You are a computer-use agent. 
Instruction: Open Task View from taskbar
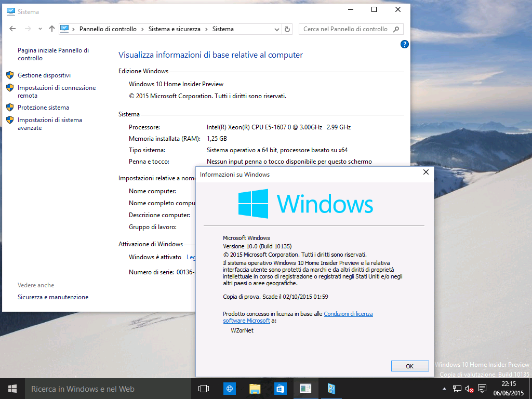pos(204,389)
